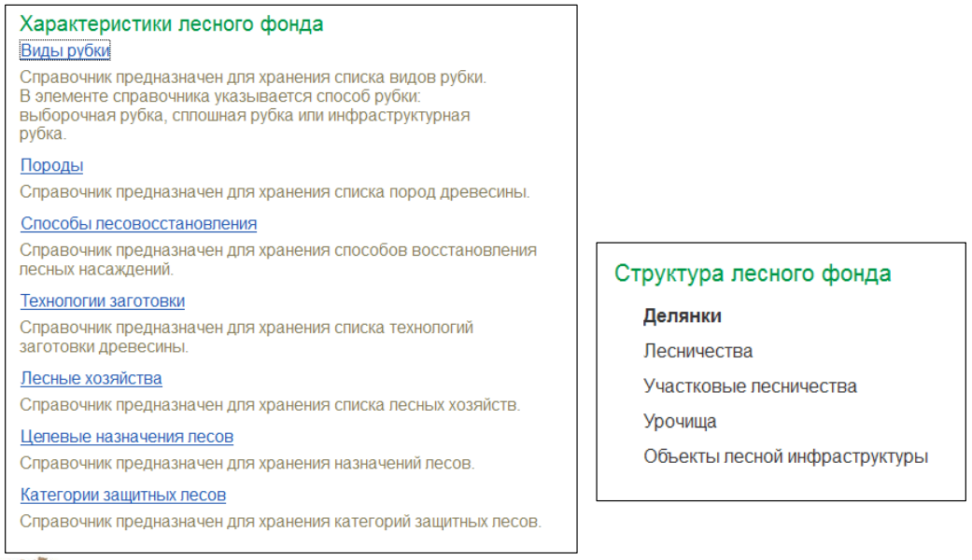Image resolution: width=972 pixels, height=560 pixels.
Task: Open the Лесные хозяйства link
Action: click(x=92, y=379)
